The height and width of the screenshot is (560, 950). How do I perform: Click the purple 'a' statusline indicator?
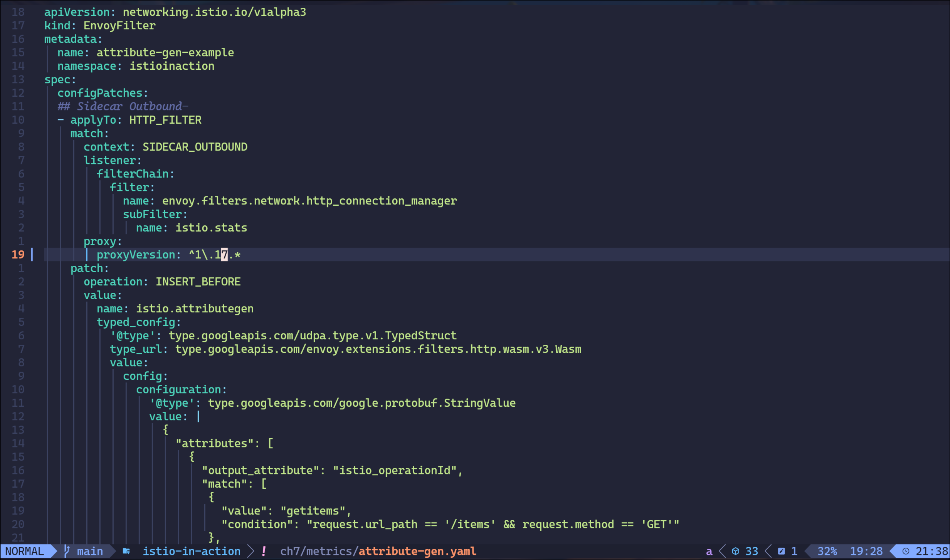[709, 552]
